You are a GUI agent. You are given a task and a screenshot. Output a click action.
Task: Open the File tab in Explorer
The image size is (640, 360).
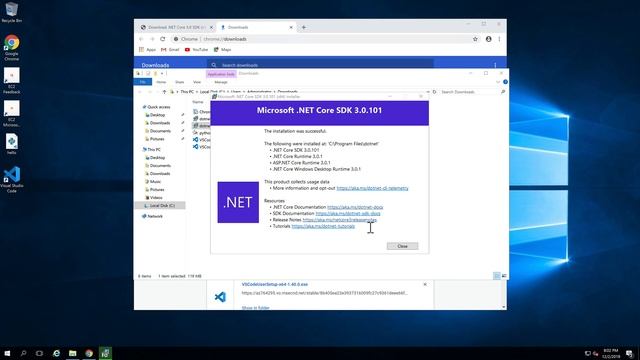pos(143,82)
